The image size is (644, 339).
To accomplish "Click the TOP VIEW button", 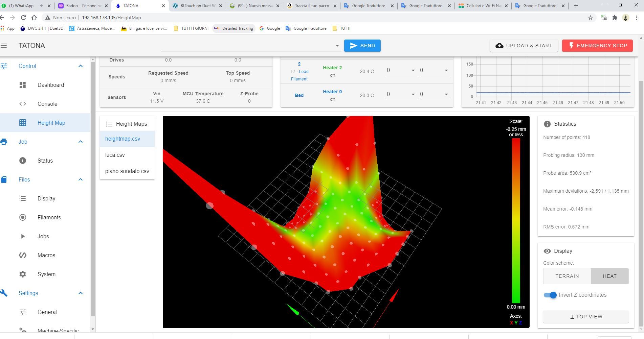I will 586,317.
